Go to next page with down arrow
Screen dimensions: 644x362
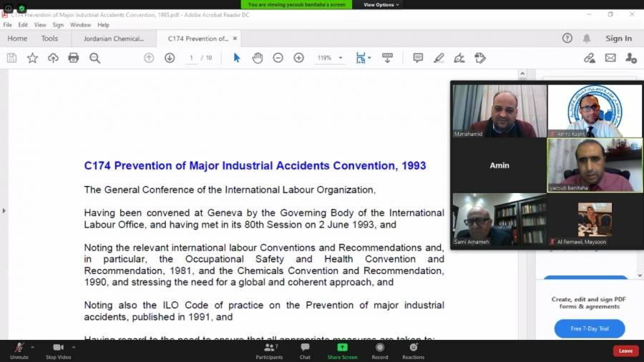click(x=170, y=58)
